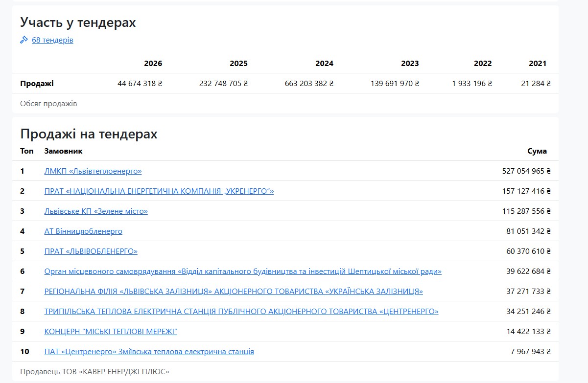
Task: Follow the АТ Вінницяобленерго link
Action: click(x=83, y=231)
